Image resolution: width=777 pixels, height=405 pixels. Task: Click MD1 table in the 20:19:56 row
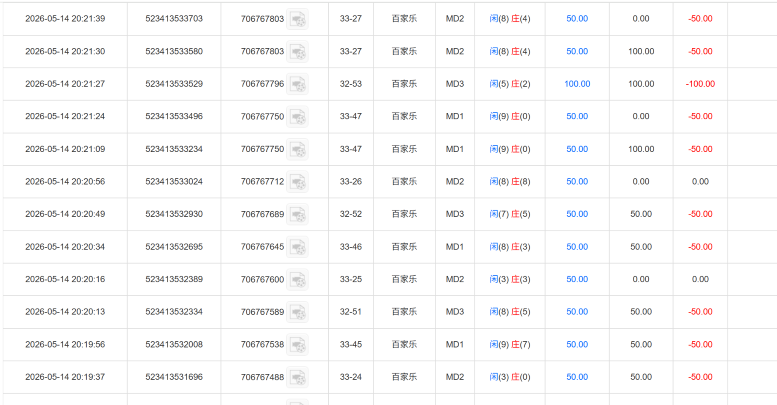point(455,344)
